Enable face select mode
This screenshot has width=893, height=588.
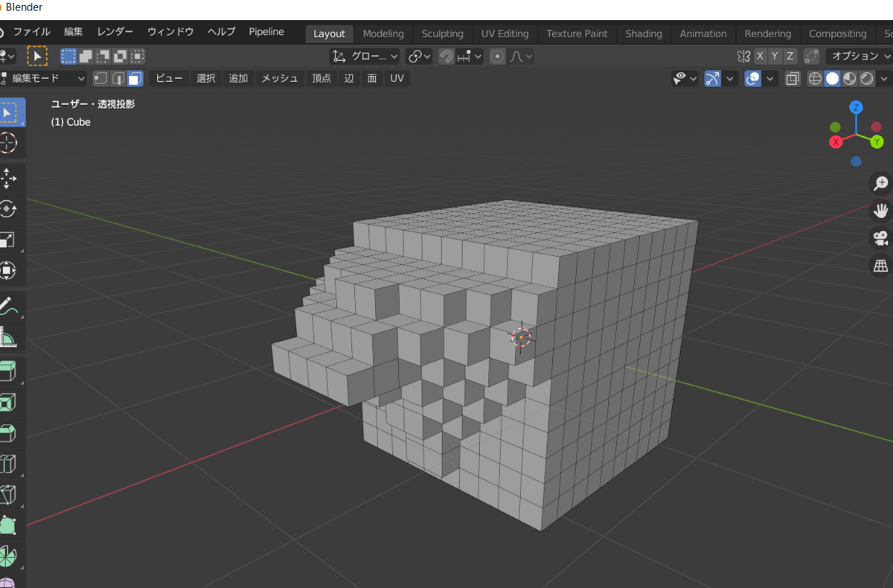[x=135, y=78]
